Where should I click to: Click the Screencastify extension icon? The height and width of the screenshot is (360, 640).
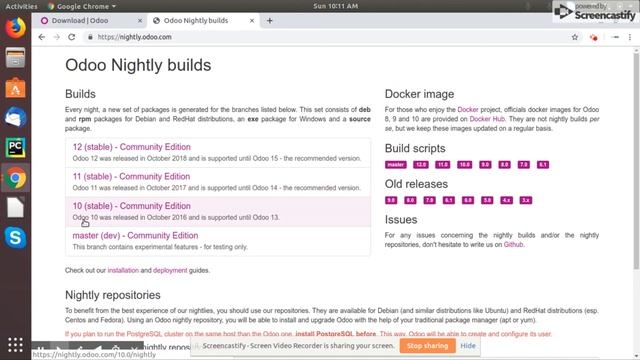594,38
